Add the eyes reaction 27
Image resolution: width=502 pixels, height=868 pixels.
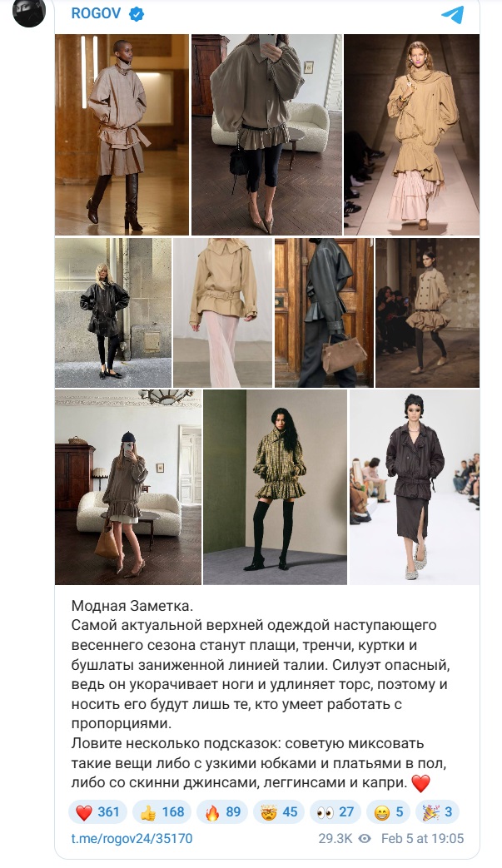[x=335, y=812]
